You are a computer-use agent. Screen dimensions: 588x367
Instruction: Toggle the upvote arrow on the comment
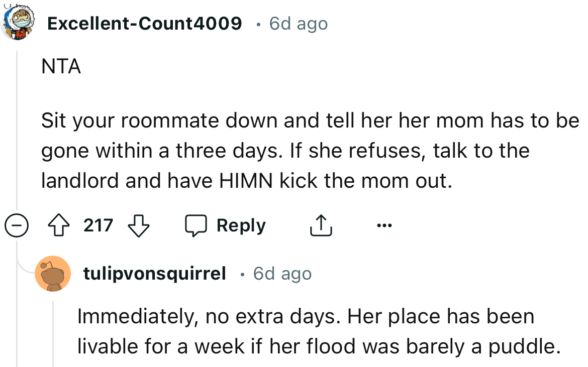coord(60,225)
